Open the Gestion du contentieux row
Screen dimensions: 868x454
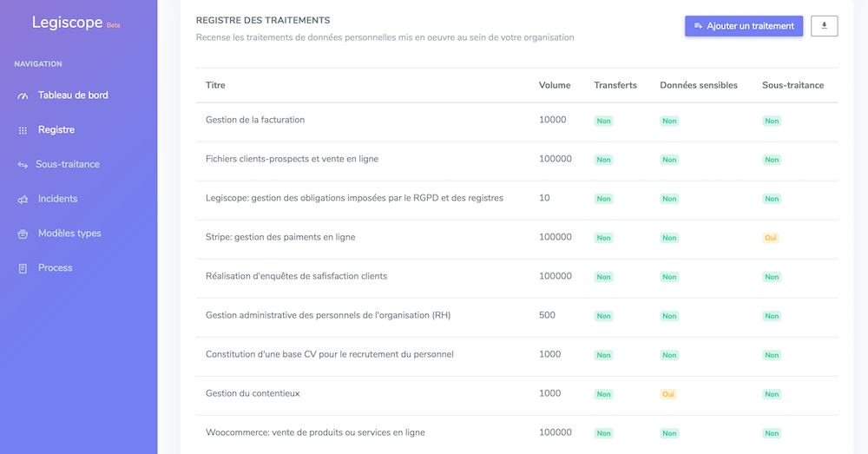click(x=253, y=393)
